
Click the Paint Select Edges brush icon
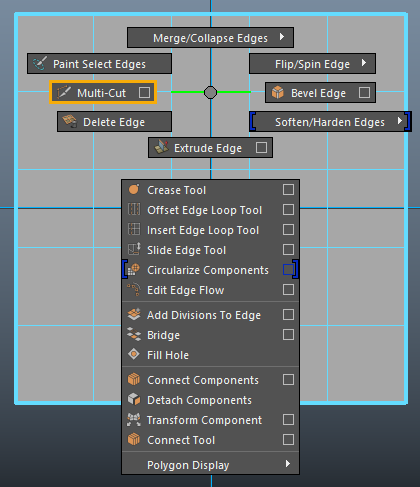click(x=40, y=63)
